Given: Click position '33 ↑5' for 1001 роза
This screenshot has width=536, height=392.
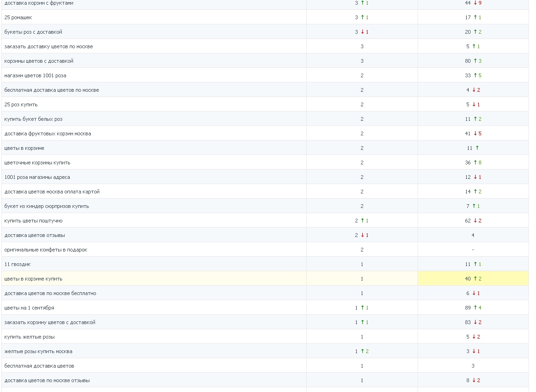Looking at the screenshot, I should (x=473, y=75).
